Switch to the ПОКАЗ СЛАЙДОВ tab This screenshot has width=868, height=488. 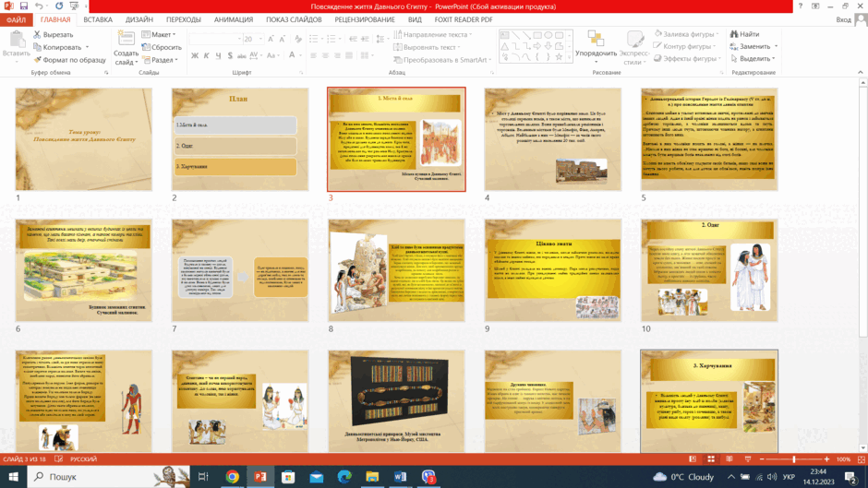294,19
